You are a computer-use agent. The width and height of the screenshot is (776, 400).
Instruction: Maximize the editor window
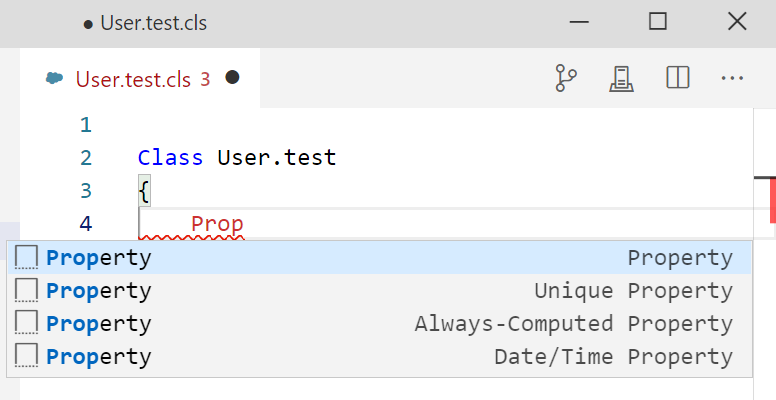point(657,22)
